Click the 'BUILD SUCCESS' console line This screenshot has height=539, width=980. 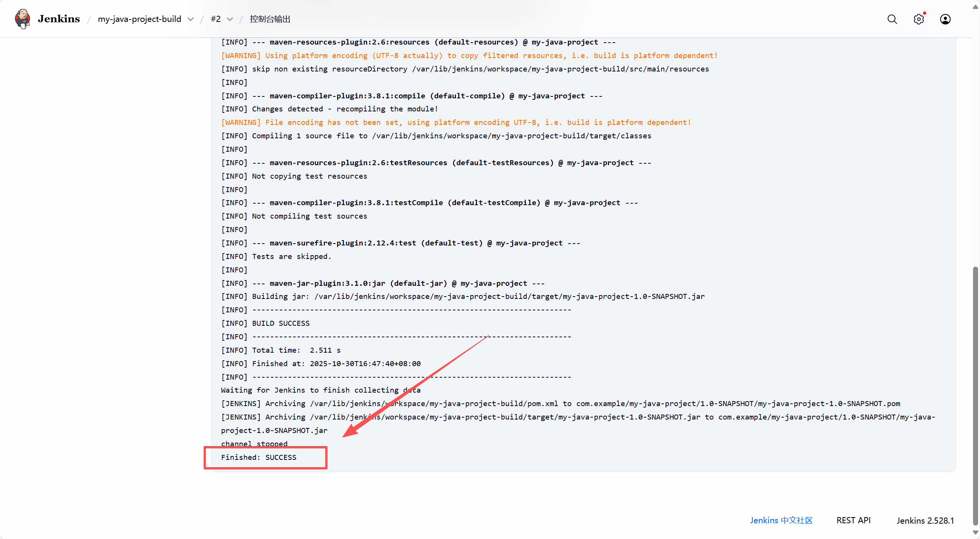(281, 323)
